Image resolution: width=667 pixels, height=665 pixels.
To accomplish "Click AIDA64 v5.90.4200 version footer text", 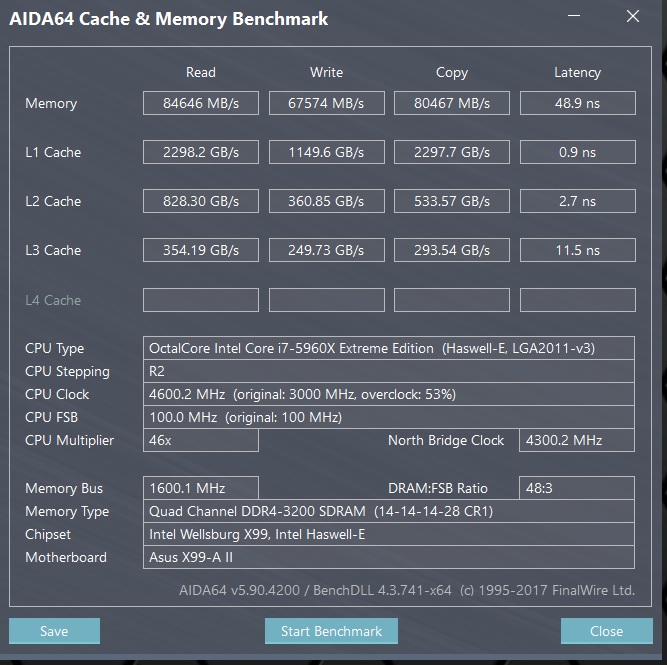I will tap(407, 590).
